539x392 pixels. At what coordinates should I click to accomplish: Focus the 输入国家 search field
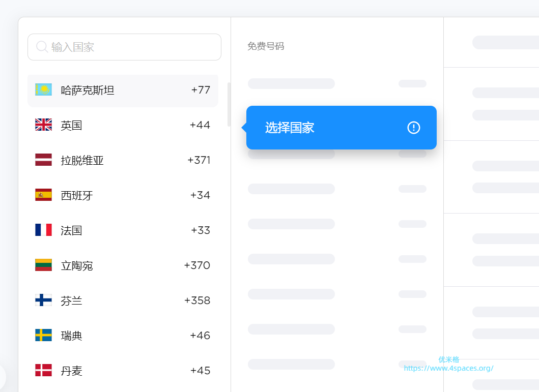132,47
